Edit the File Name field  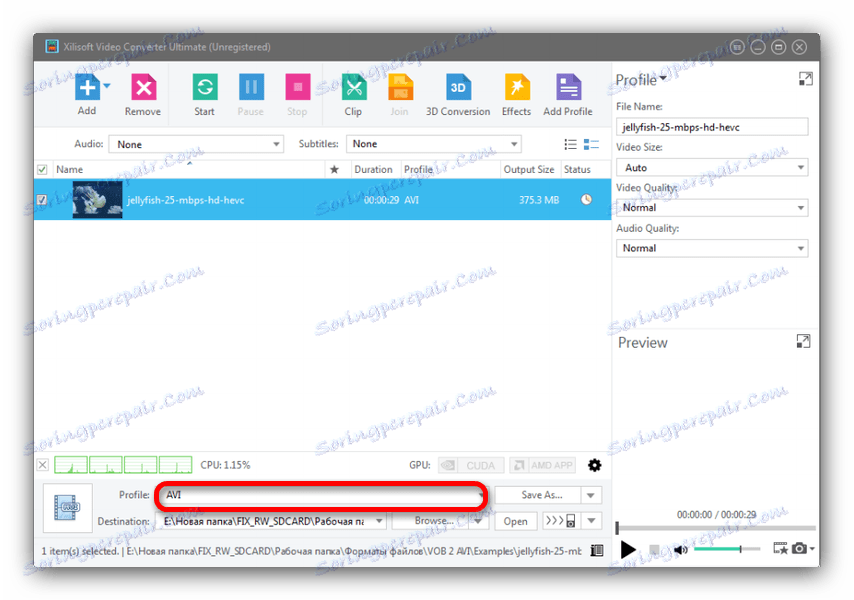tap(712, 127)
